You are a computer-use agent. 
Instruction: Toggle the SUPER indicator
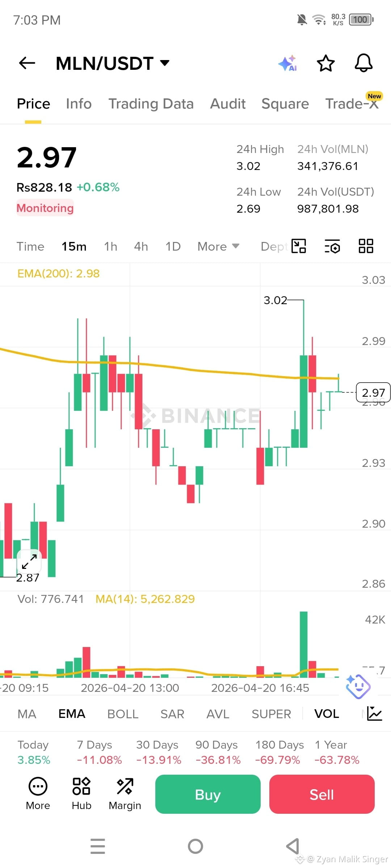point(271,714)
